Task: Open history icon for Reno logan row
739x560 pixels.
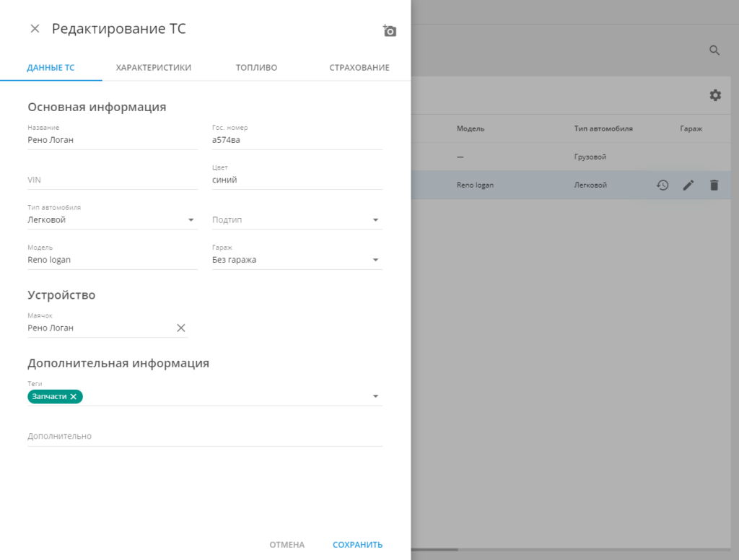Action: click(x=662, y=185)
